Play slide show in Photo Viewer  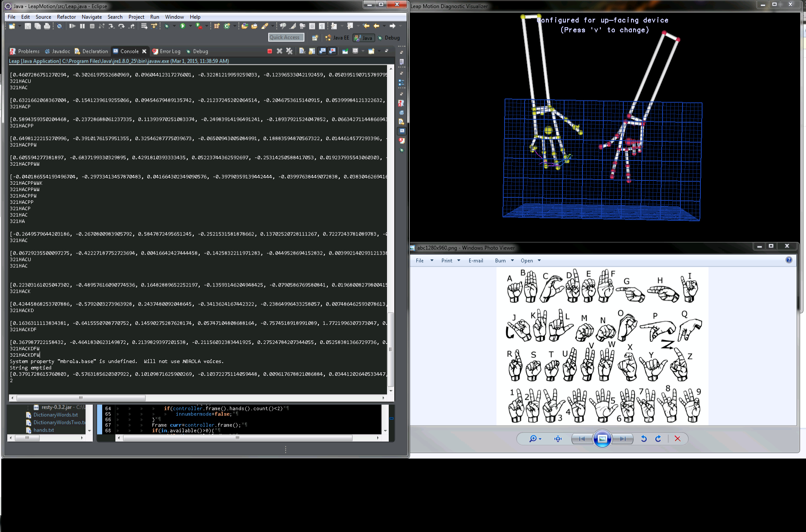tap(602, 439)
